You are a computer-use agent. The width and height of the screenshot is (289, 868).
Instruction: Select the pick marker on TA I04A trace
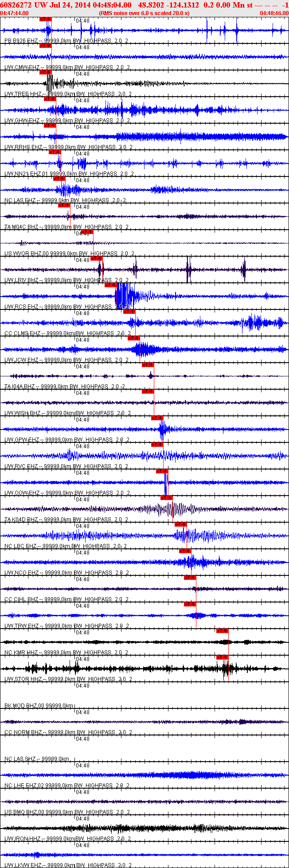coord(148,365)
